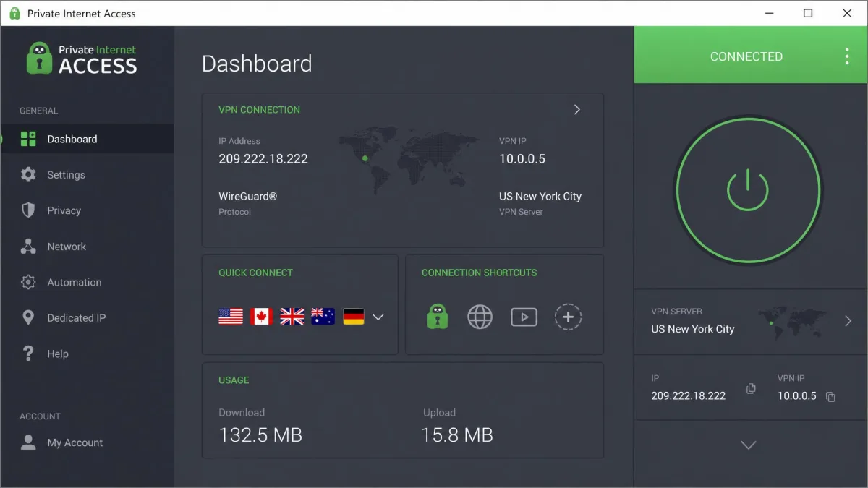Open the Privacy menu item
868x488 pixels.
[x=87, y=210]
